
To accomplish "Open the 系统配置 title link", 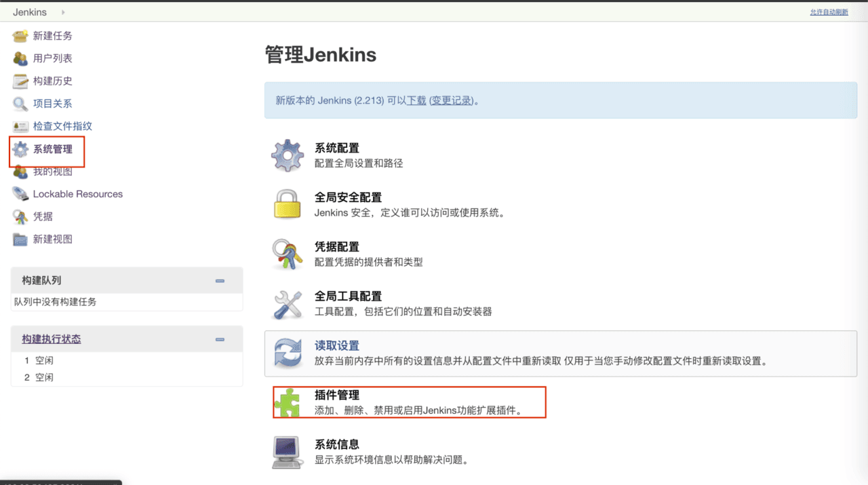I will [337, 148].
